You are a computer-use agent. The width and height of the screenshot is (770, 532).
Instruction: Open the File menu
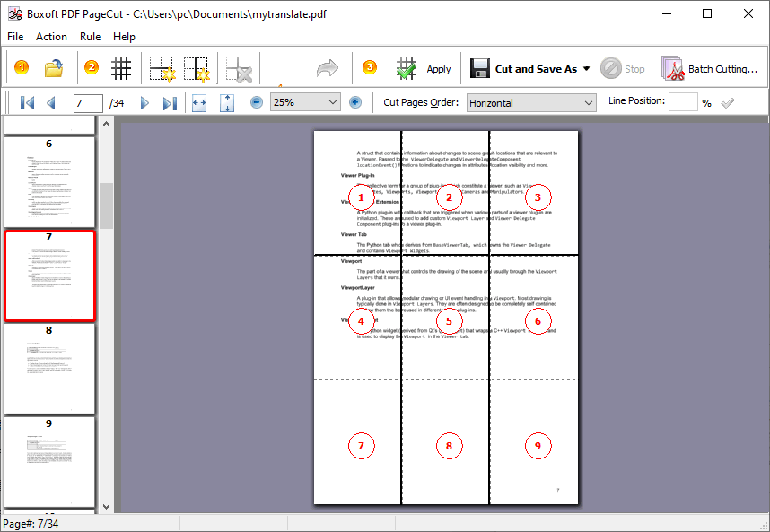tap(15, 37)
